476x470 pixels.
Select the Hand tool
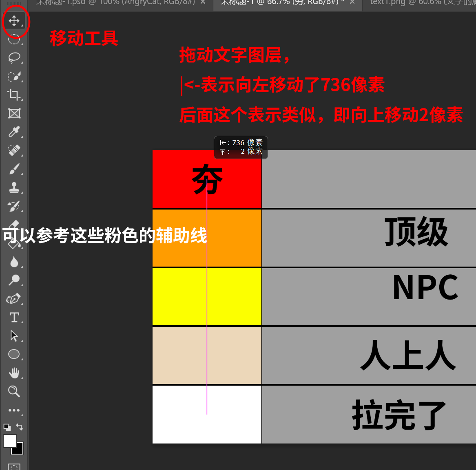(14, 373)
